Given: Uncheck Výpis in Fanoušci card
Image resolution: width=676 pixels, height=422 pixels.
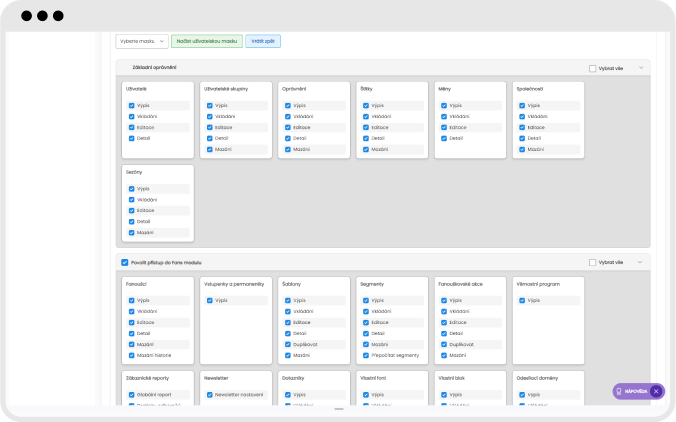Looking at the screenshot, I should pos(131,300).
